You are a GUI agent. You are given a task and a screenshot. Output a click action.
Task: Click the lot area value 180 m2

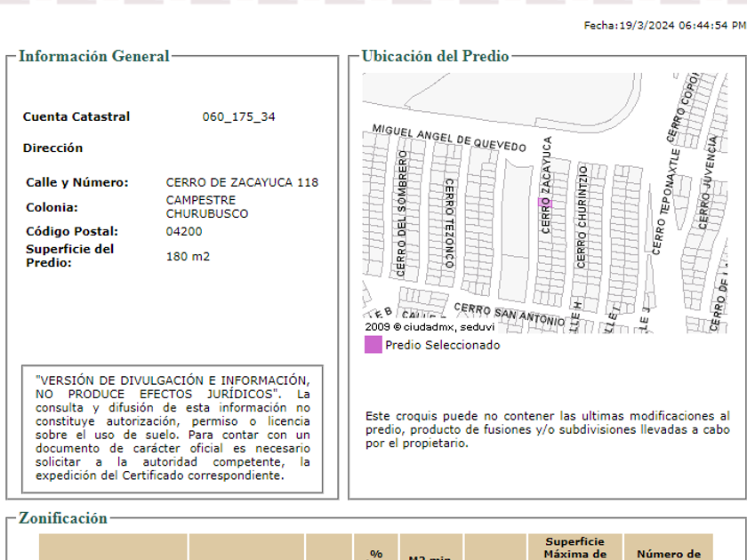tap(188, 256)
